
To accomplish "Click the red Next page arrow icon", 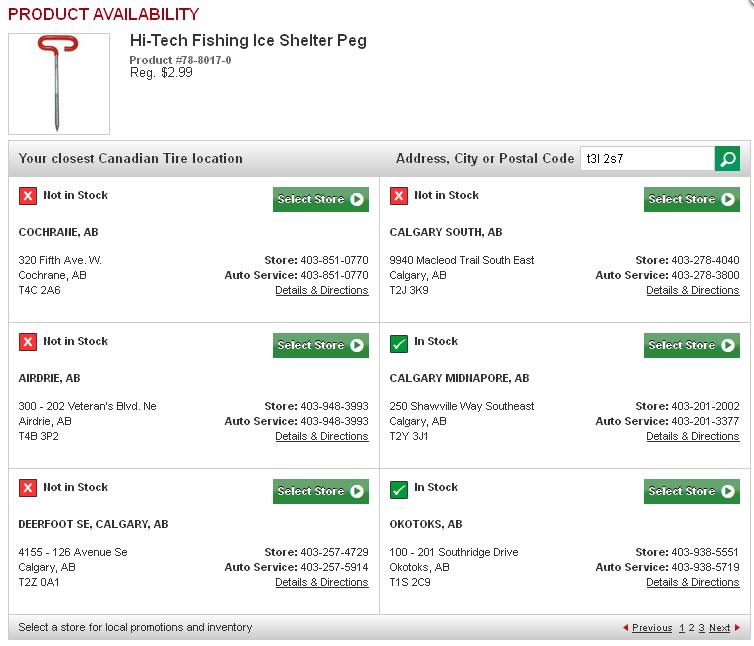I will [x=737, y=628].
